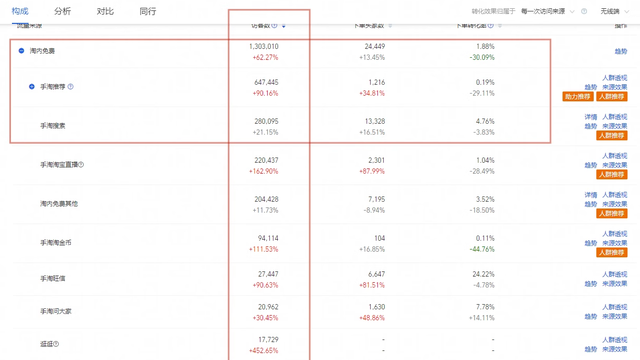Collapse the 淘内免费 row with minus icon

[21, 51]
